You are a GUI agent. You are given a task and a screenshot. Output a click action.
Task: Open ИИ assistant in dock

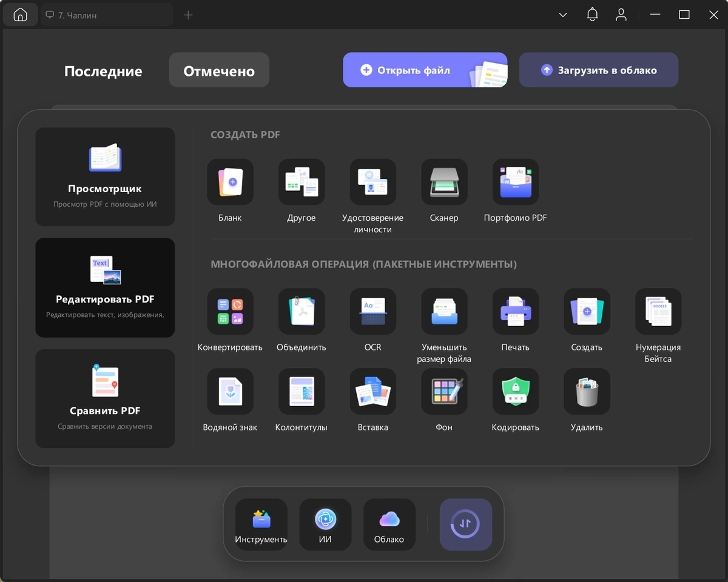pyautogui.click(x=326, y=525)
